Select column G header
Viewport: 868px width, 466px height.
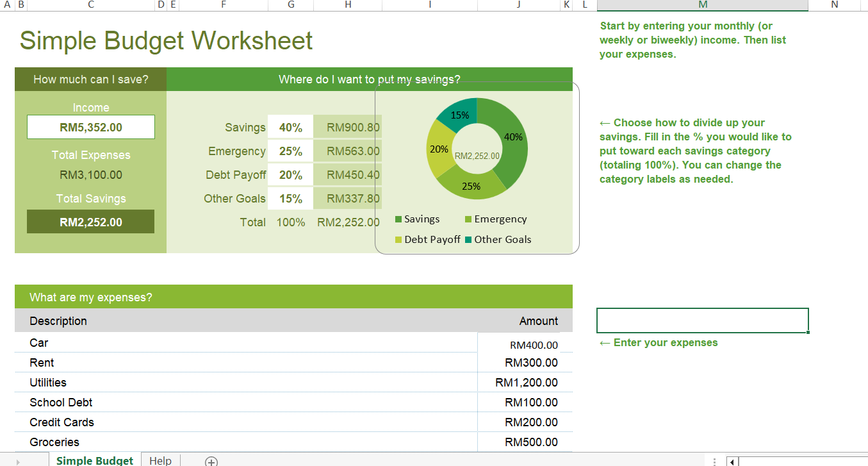point(291,5)
